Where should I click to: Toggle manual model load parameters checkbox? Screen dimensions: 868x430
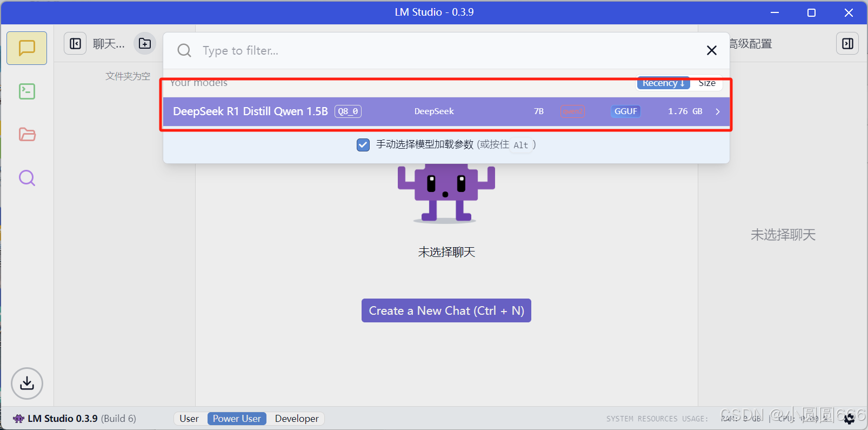[363, 144]
